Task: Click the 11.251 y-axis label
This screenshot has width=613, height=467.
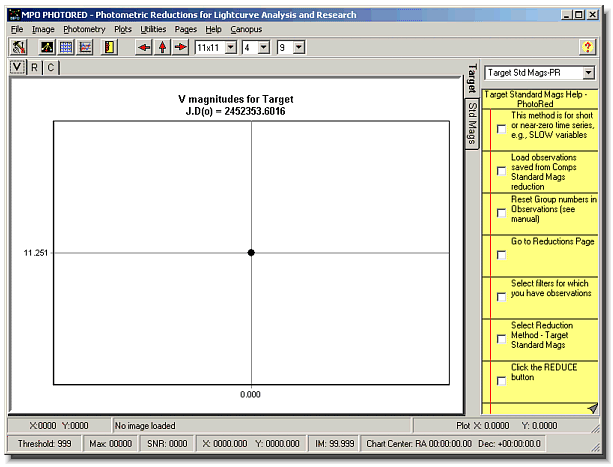Action: (36, 253)
